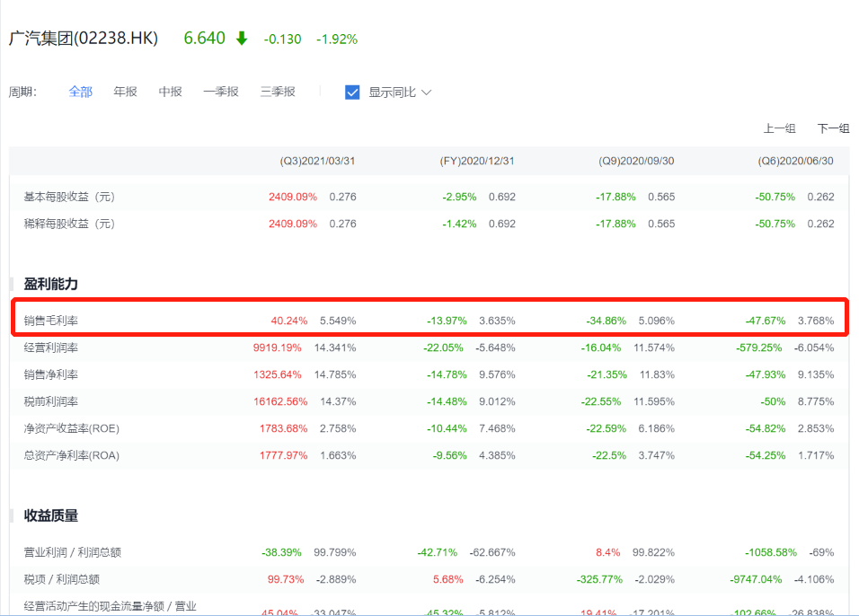Click the 99.799% operating profit ratio value
The image size is (859, 616).
pos(335,552)
